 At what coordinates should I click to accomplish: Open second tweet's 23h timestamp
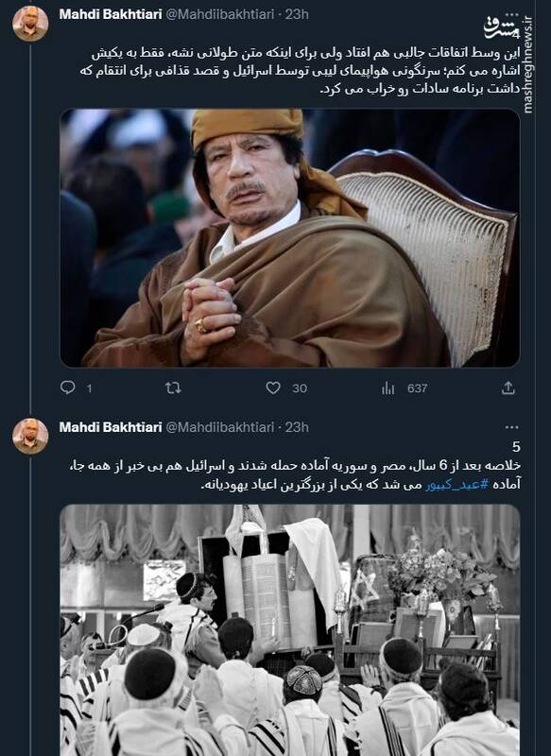click(297, 427)
